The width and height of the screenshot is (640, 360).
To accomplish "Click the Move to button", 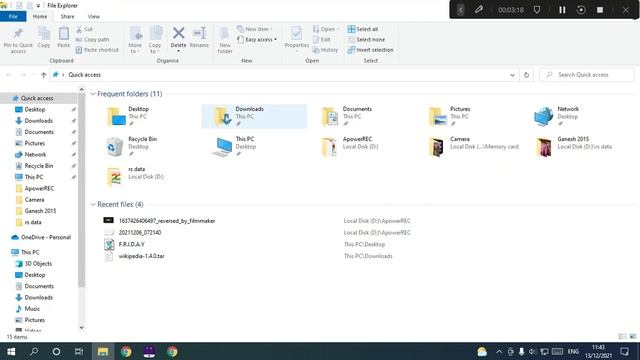I will pos(135,40).
